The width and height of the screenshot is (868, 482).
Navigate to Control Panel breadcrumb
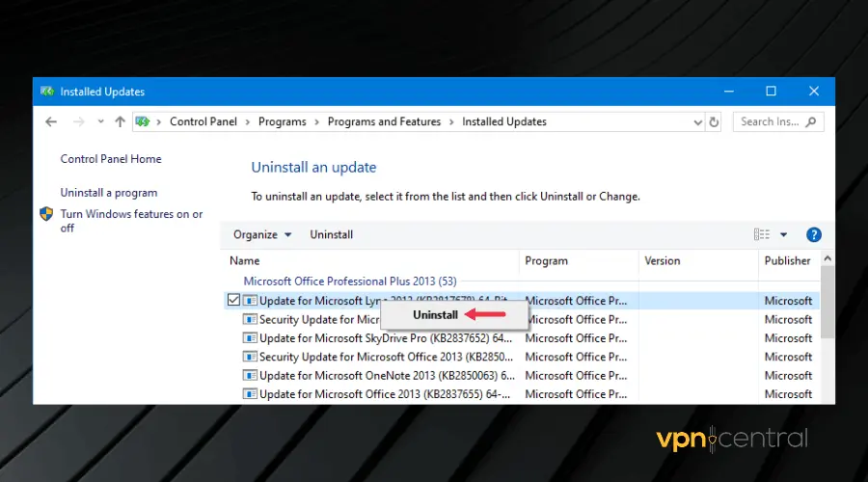point(203,121)
